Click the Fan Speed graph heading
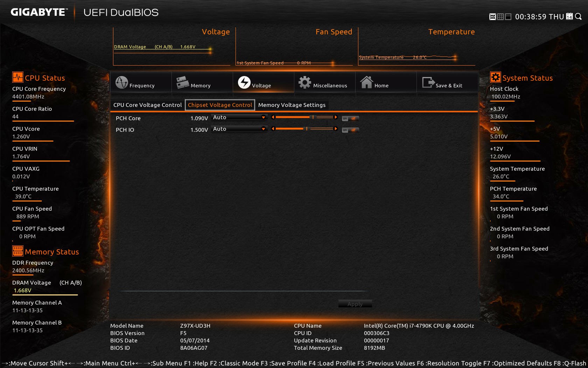This screenshot has height=368, width=588. coord(334,32)
